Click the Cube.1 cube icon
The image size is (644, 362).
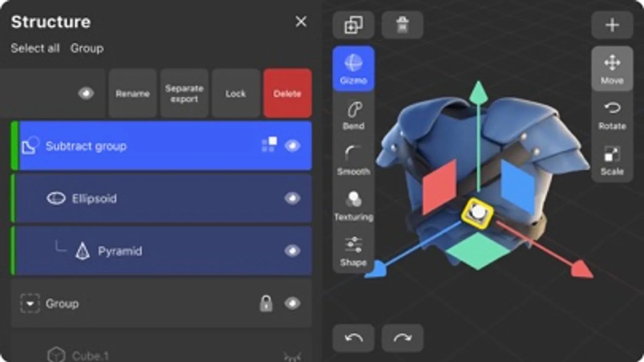(56, 355)
